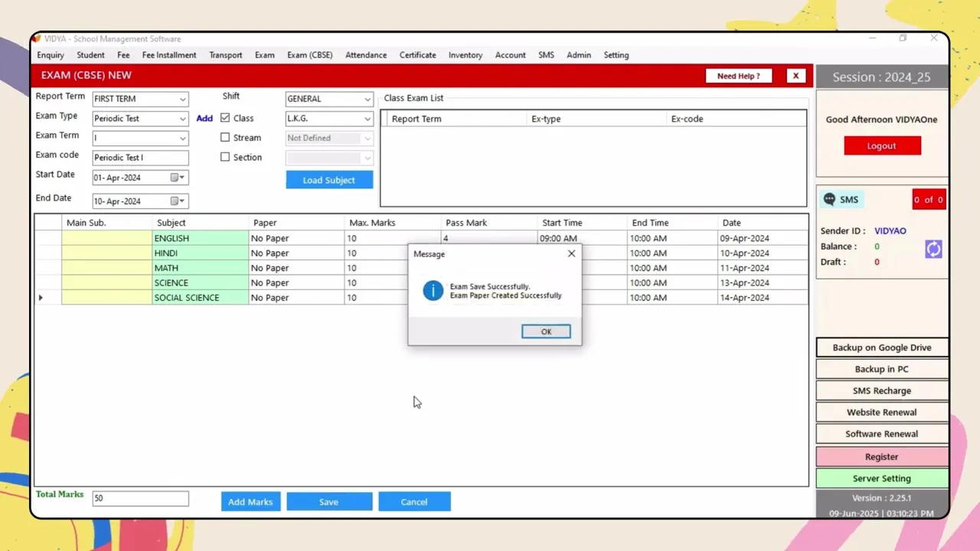Image resolution: width=980 pixels, height=551 pixels.
Task: Close the Message dialog with its X
Action: (x=571, y=253)
